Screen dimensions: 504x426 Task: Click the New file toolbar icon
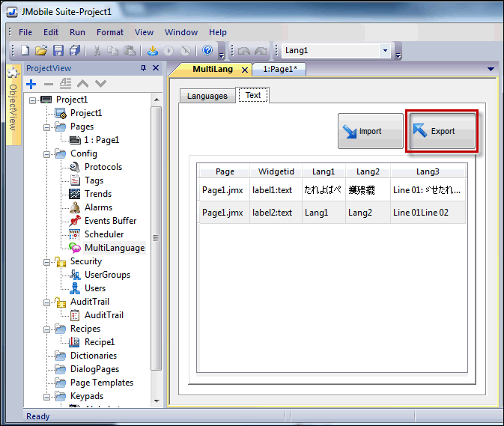(x=25, y=51)
